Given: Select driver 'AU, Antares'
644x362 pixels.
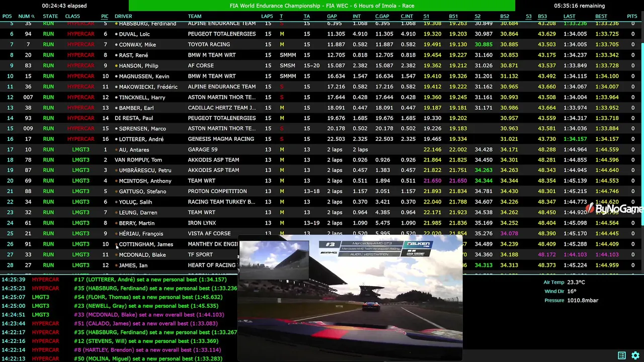Looking at the screenshot, I should click(x=133, y=149).
